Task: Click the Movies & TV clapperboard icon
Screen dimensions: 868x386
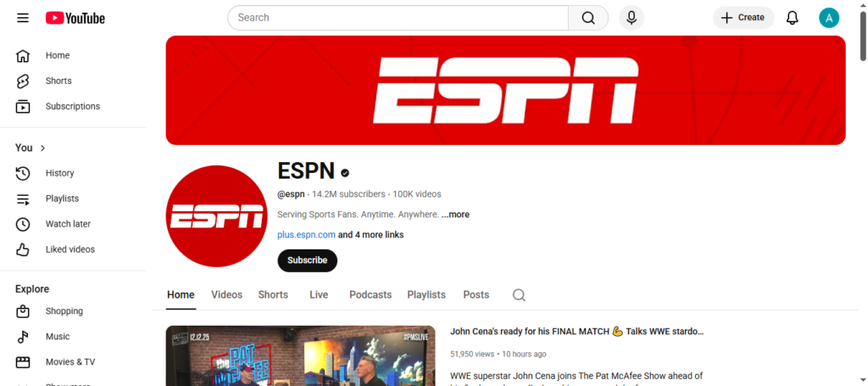Action: [x=23, y=362]
